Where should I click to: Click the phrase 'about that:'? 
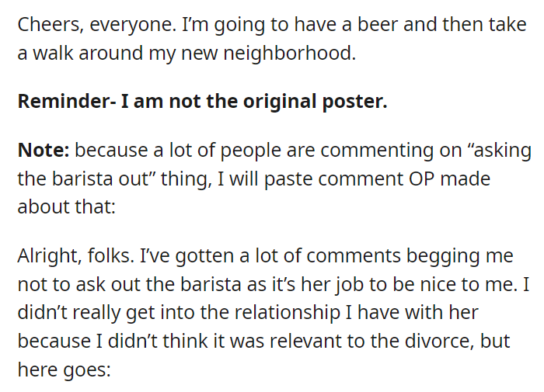pos(66,207)
